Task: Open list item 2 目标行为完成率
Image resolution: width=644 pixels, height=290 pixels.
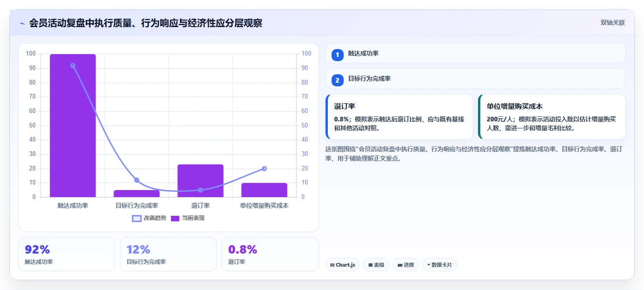Action: click(x=475, y=78)
